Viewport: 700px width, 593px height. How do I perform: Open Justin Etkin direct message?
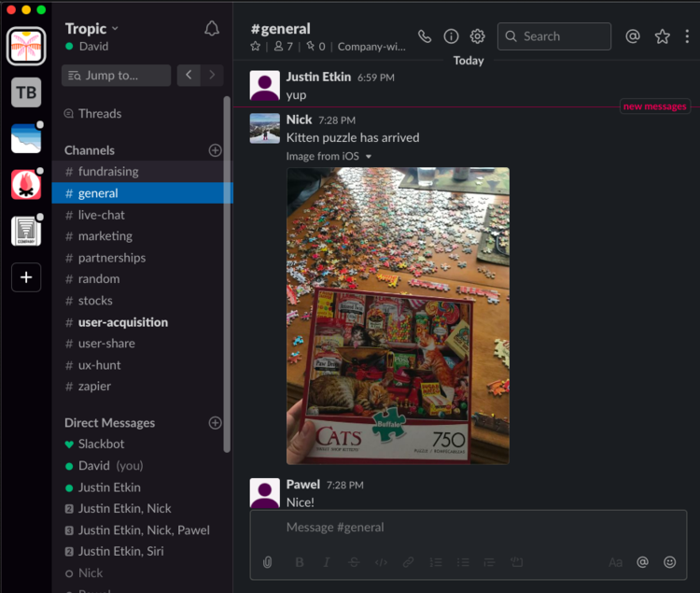point(142,487)
